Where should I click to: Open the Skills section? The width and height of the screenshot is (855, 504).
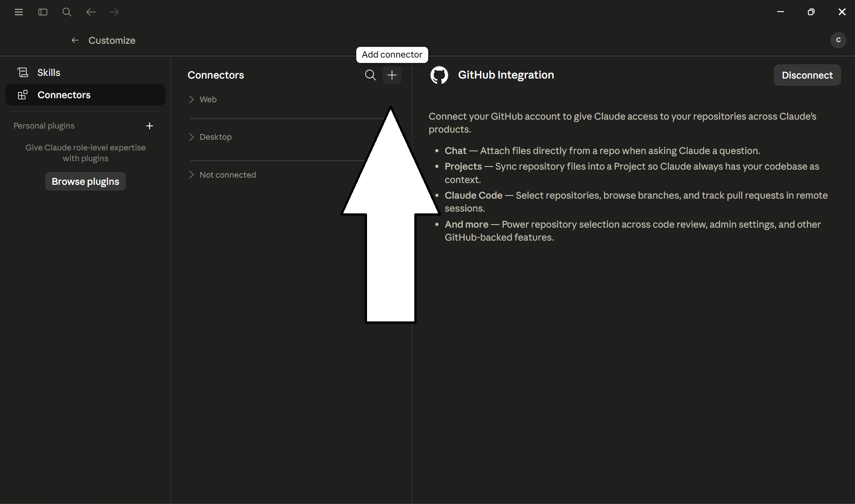pos(85,72)
